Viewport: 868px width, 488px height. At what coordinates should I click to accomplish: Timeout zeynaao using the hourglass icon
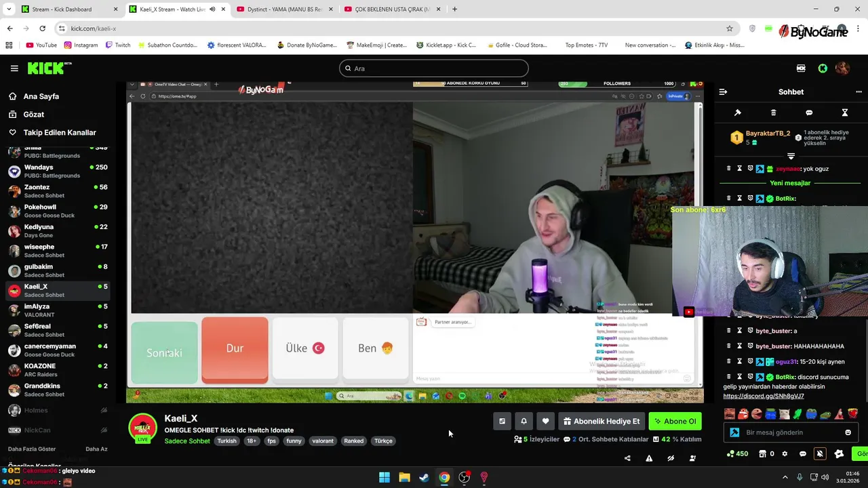tap(739, 168)
